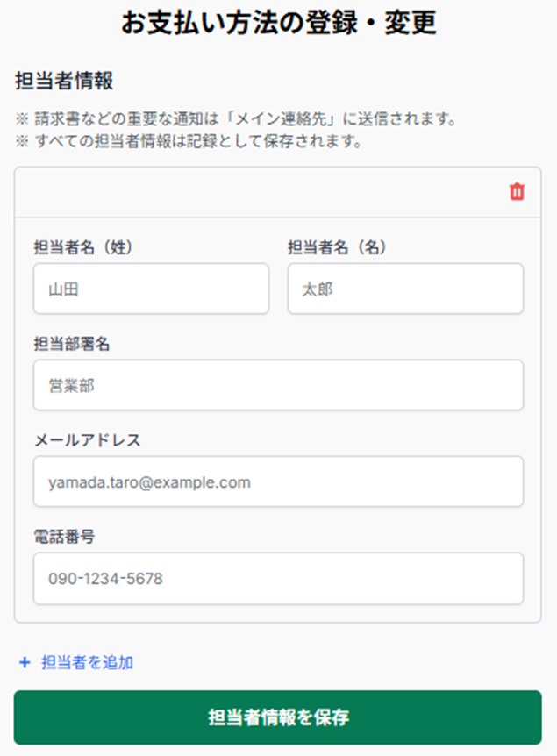557x756 pixels.
Task: Click the note about 記録として保存
Action: pyautogui.click(x=189, y=140)
